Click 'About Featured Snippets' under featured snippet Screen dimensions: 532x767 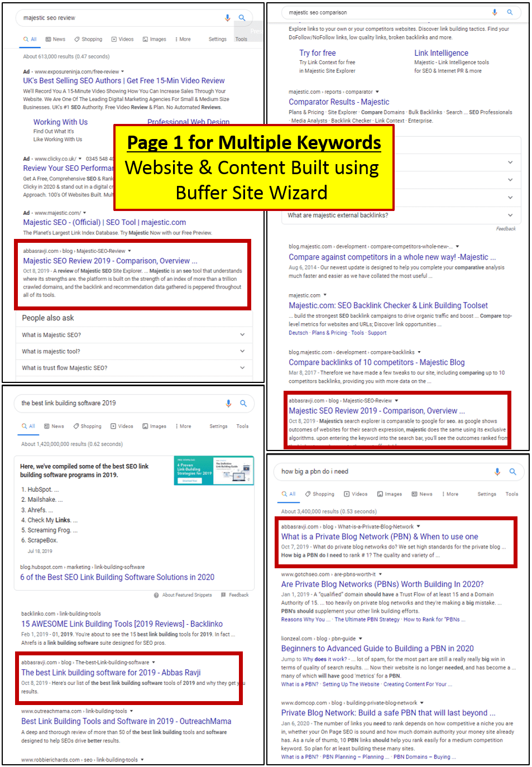[x=183, y=595]
